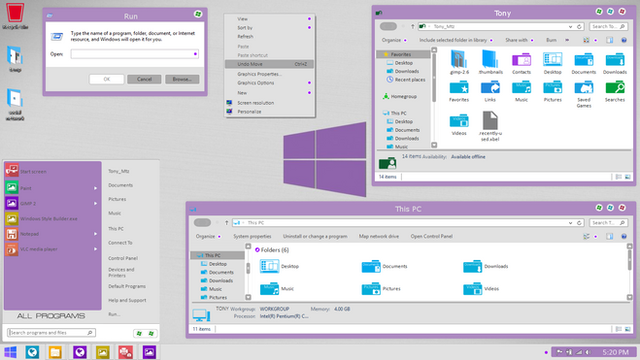
Task: Choose Sort by in context menu
Action: [269, 28]
